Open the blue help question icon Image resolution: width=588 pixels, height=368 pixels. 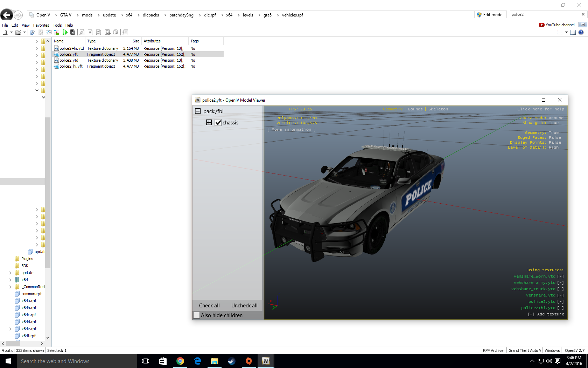click(581, 32)
